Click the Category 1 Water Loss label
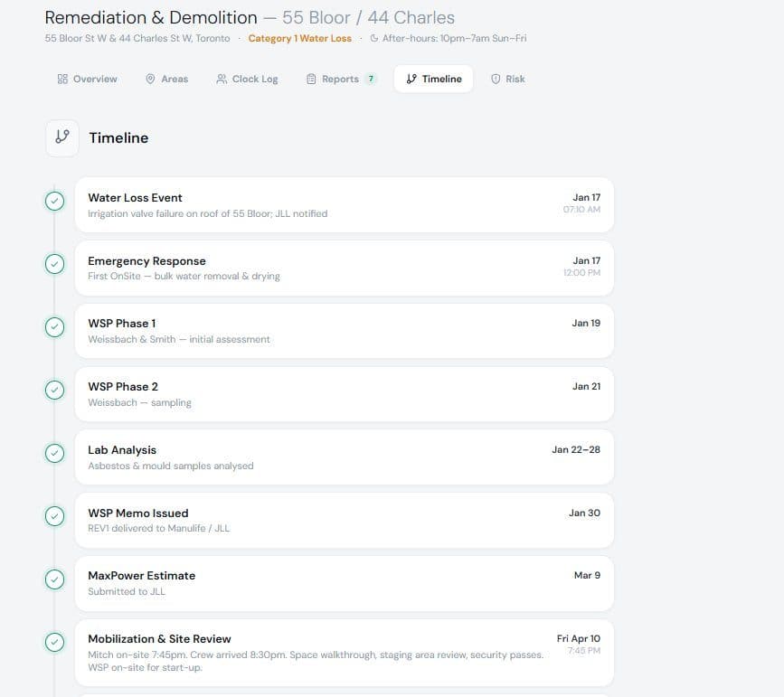This screenshot has width=784, height=697. (300, 39)
